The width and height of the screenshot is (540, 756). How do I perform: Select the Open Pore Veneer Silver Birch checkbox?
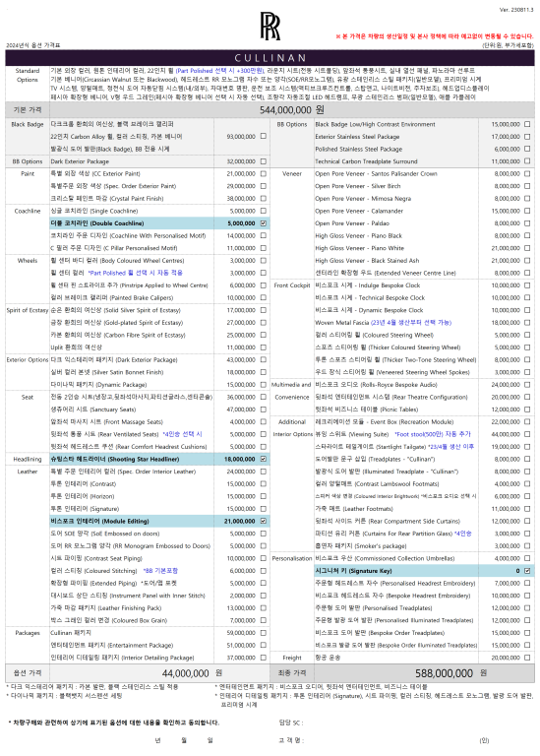tap(527, 186)
